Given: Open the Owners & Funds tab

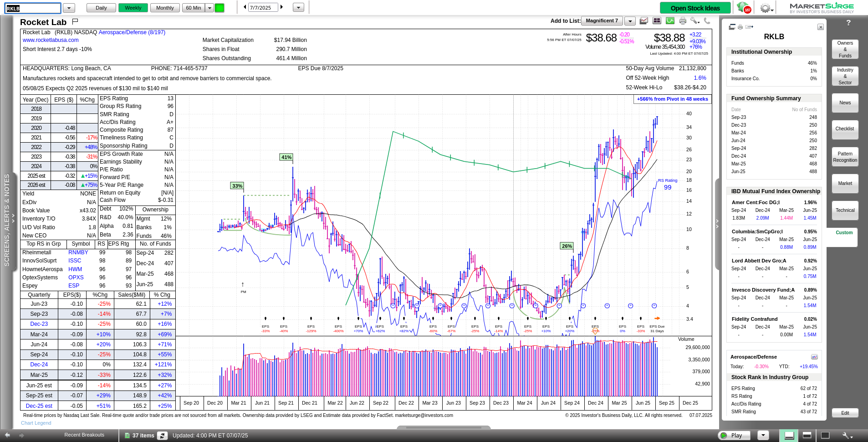Looking at the screenshot, I should pos(845,49).
